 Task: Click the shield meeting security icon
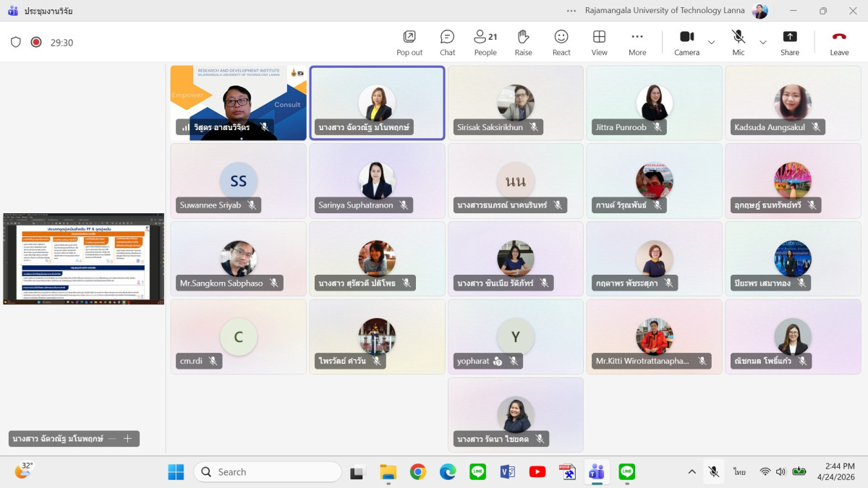pos(16,42)
